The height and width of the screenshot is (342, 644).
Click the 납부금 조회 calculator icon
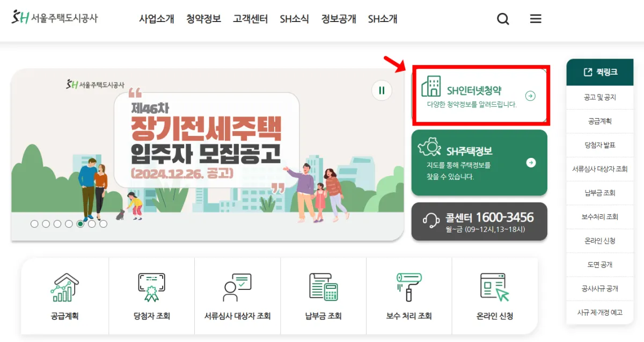click(323, 287)
